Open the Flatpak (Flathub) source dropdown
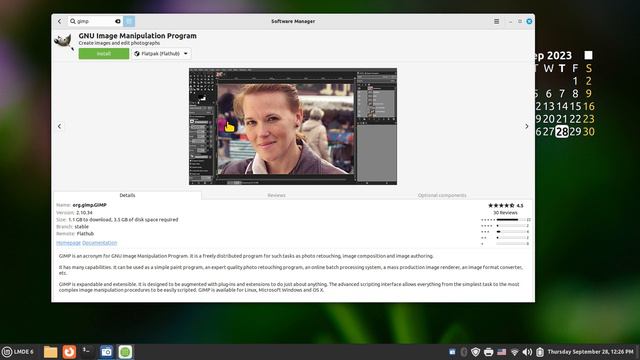This screenshot has width=640, height=360. coord(161,53)
